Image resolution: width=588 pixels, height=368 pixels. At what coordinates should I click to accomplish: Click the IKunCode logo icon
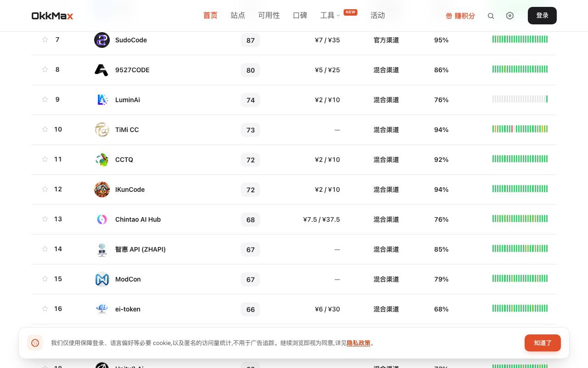(102, 190)
